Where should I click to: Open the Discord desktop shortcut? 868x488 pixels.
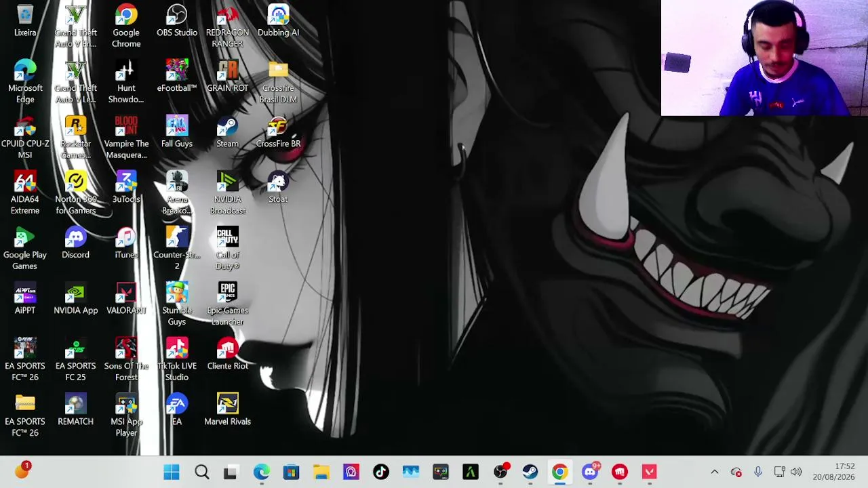pyautogui.click(x=75, y=243)
